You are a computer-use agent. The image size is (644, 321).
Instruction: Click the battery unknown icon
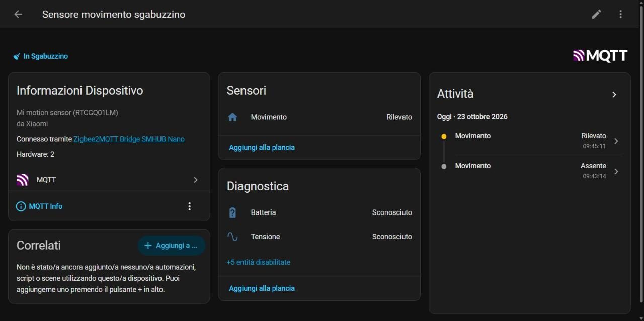[232, 212]
